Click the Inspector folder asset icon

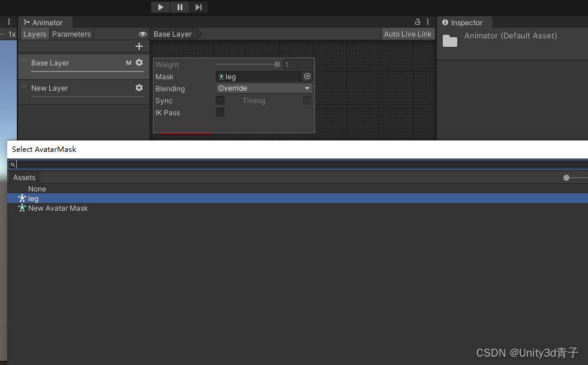(x=450, y=40)
